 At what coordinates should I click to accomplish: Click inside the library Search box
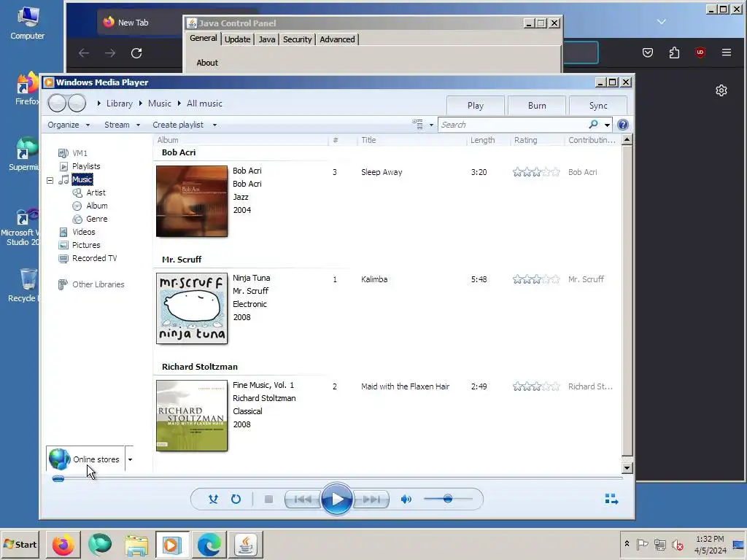point(514,125)
